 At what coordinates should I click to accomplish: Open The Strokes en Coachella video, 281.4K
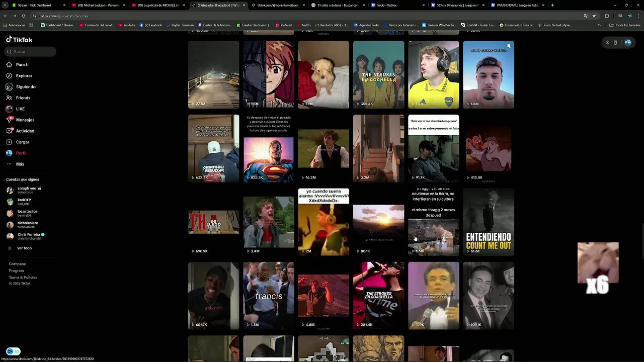(x=378, y=296)
